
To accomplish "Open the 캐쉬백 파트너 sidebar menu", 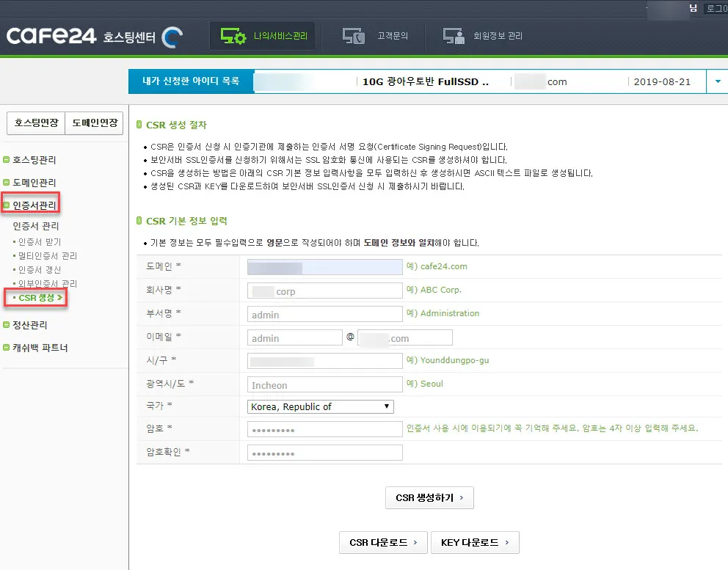I will [40, 348].
